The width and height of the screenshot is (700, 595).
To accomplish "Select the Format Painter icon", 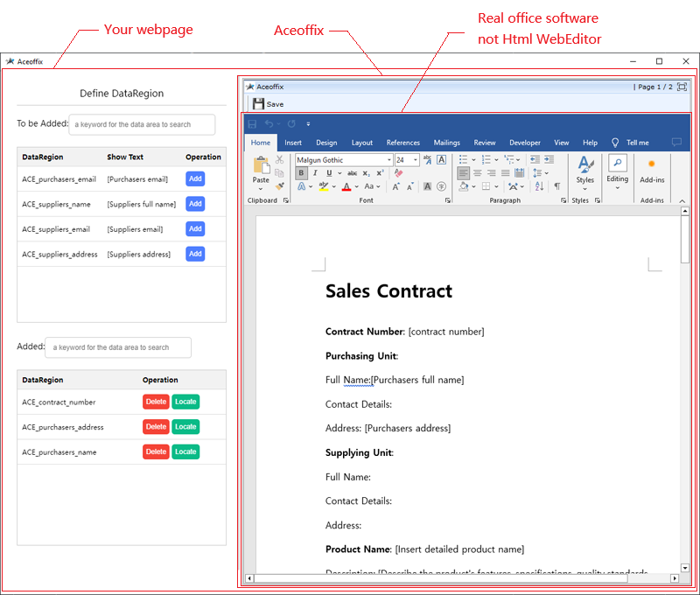I will pyautogui.click(x=278, y=186).
